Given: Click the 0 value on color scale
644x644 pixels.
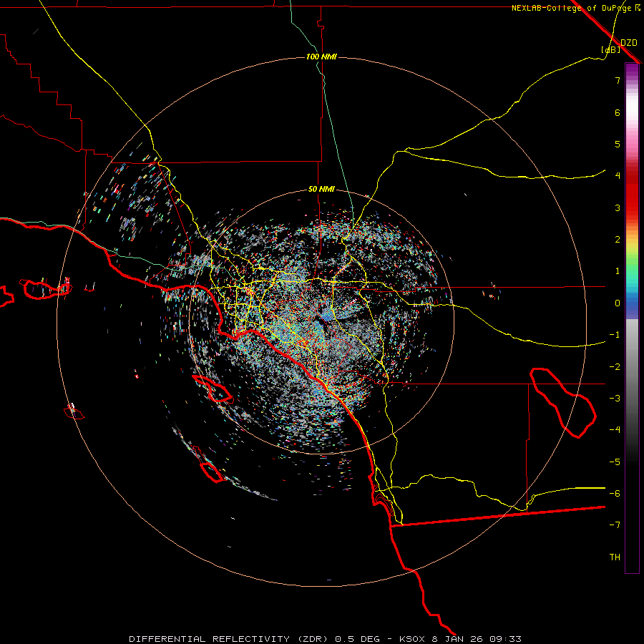Looking at the screenshot, I should tap(618, 303).
